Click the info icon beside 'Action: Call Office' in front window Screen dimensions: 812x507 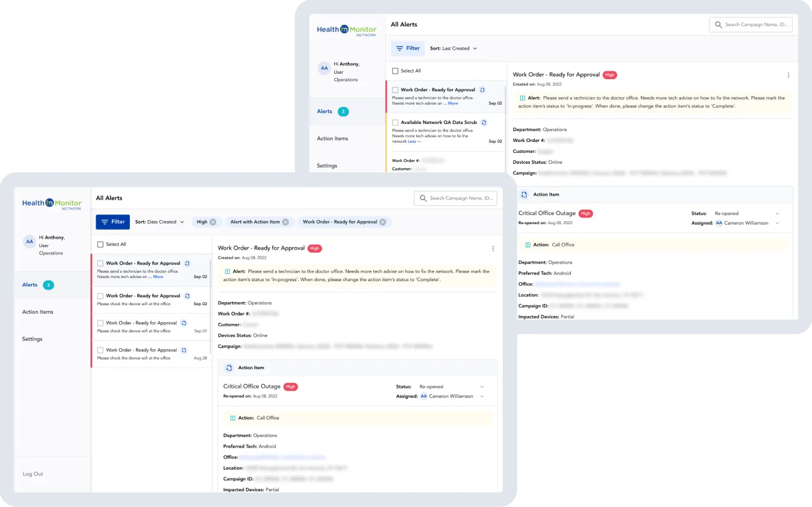coord(233,418)
